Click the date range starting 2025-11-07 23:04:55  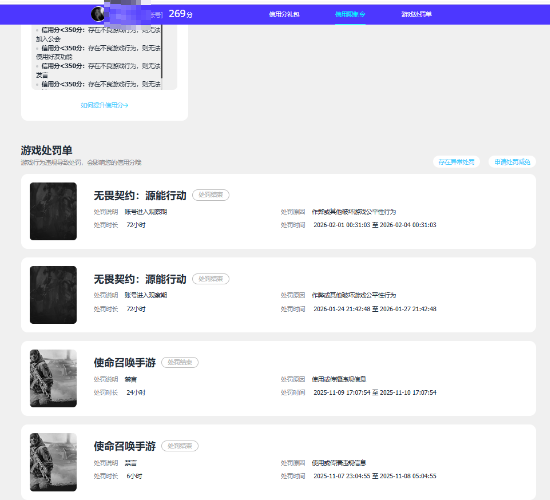[375, 476]
